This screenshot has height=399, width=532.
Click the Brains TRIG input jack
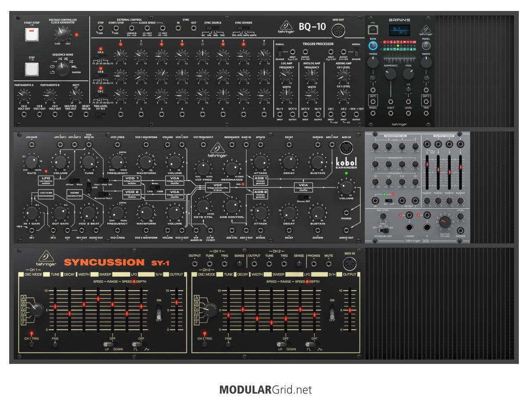coord(426,113)
